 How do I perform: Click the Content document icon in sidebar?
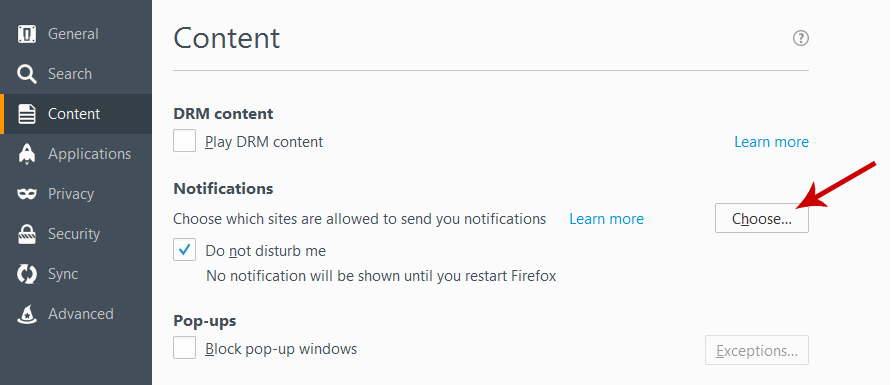(x=27, y=114)
